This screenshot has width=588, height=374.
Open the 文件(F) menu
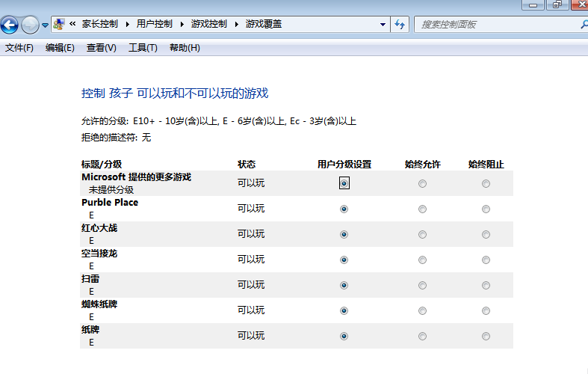pyautogui.click(x=19, y=48)
